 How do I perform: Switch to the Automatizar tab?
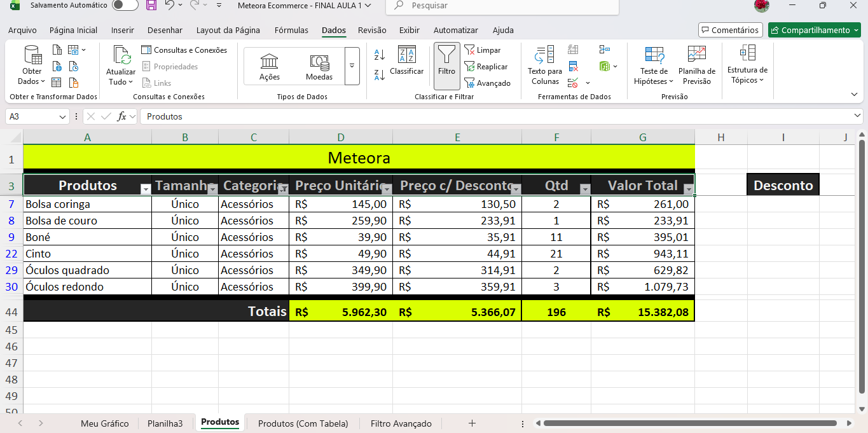(456, 30)
